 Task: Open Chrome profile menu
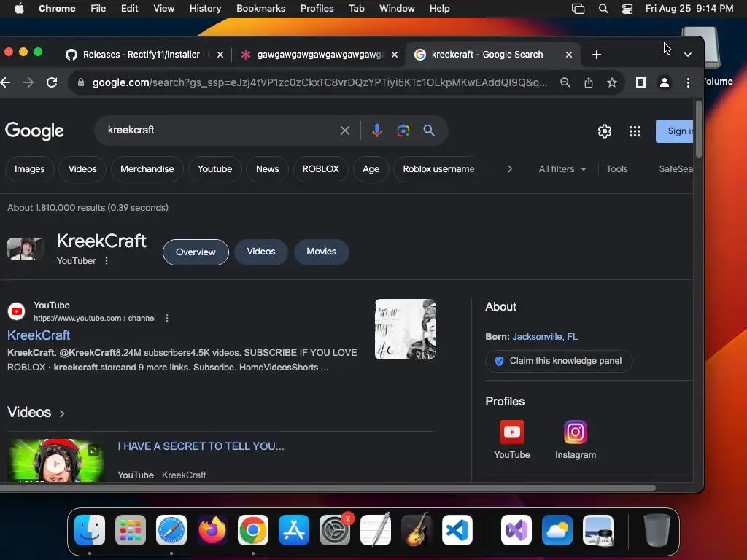click(x=664, y=82)
